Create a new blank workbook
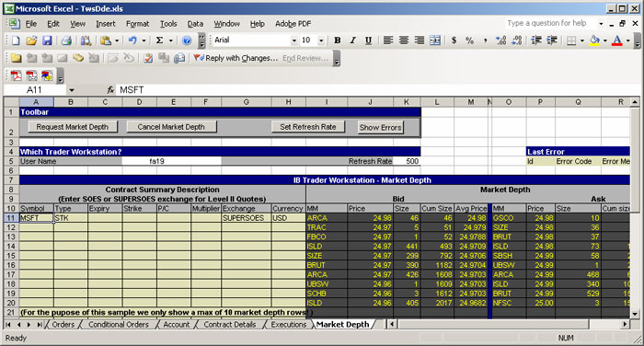The width and height of the screenshot is (644, 346). (x=16, y=40)
